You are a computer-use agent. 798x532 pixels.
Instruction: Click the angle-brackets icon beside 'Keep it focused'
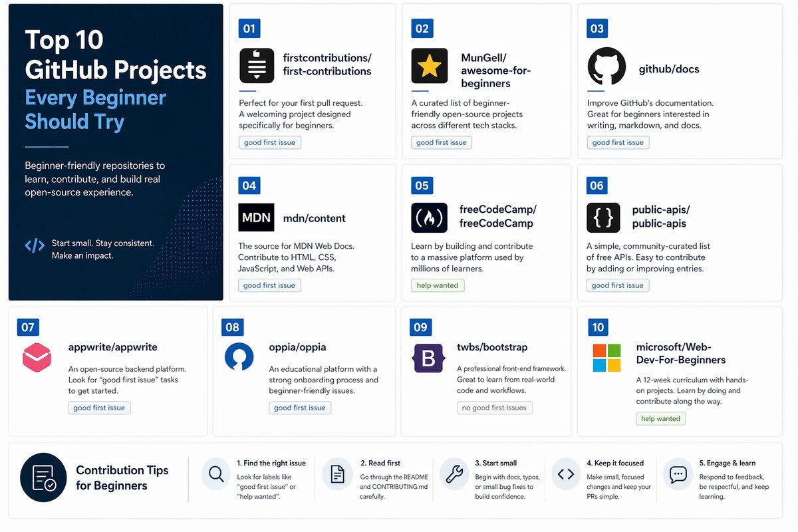coord(566,475)
